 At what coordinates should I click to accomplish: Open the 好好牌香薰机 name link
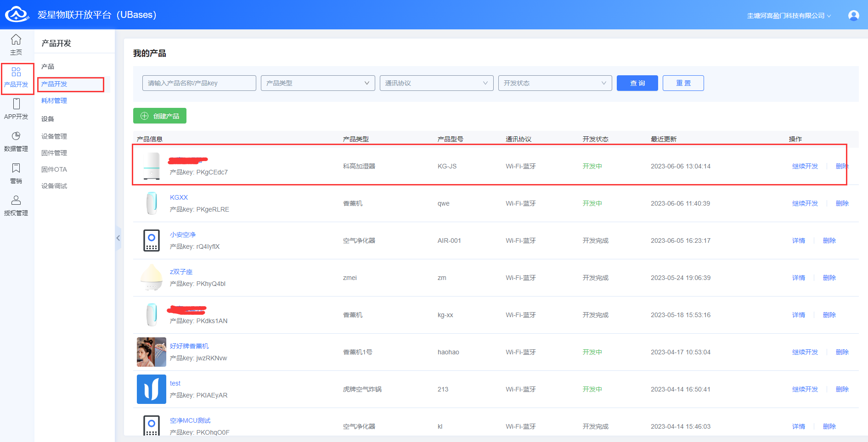pos(189,346)
